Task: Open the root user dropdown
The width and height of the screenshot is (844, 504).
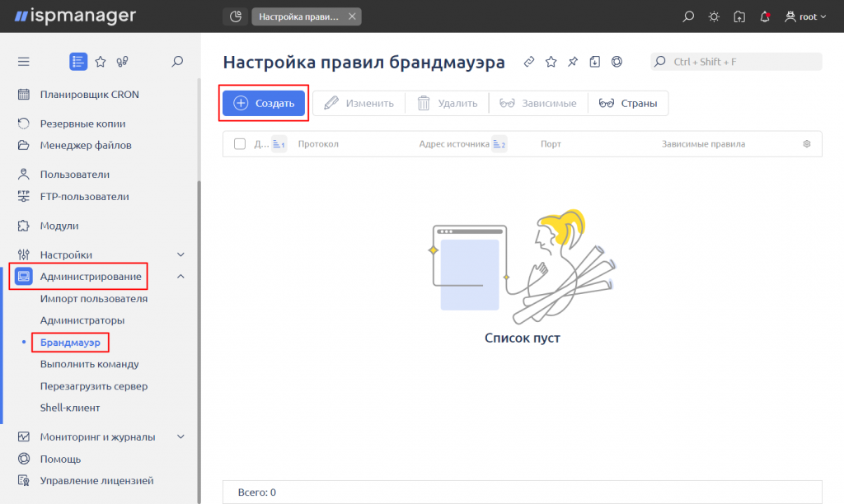Action: click(805, 16)
